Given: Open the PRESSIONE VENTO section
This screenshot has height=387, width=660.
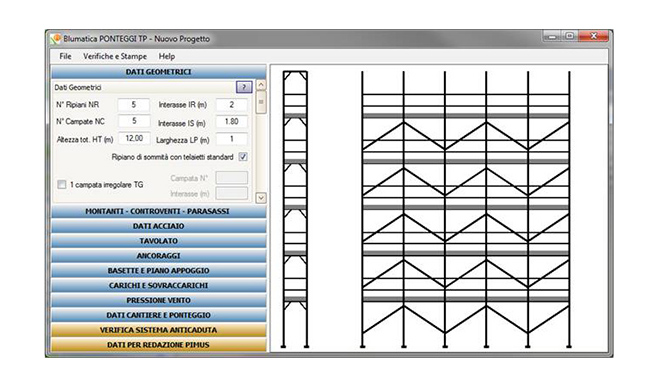Looking at the screenshot, I should coord(159,300).
